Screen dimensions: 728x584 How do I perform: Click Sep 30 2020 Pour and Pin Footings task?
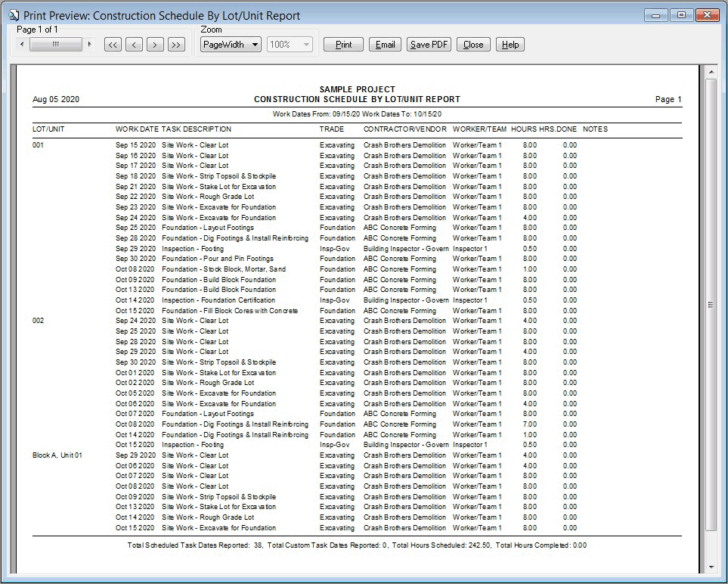pyautogui.click(x=346, y=259)
